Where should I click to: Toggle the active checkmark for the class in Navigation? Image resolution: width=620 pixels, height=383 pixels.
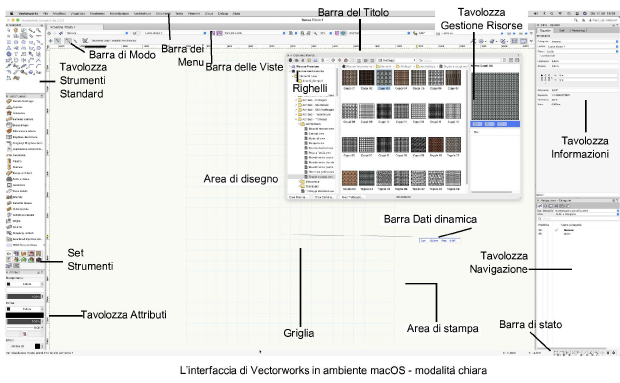[x=556, y=230]
